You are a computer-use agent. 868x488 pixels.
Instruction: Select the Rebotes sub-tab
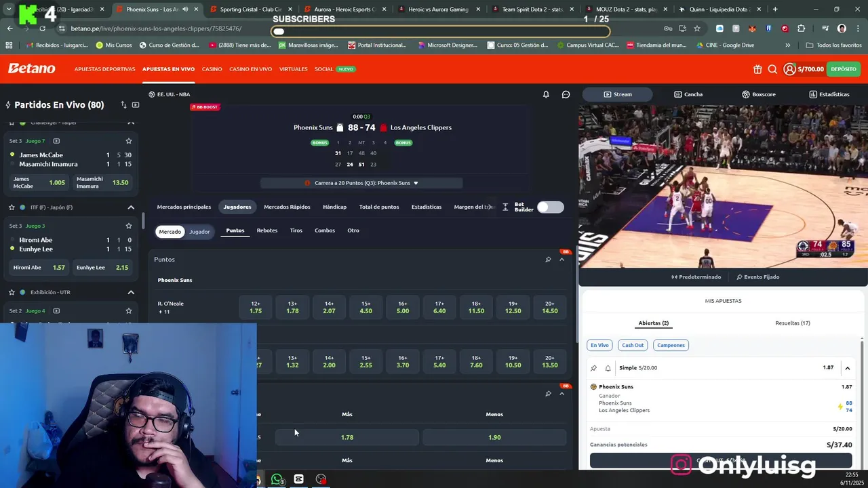(x=267, y=230)
